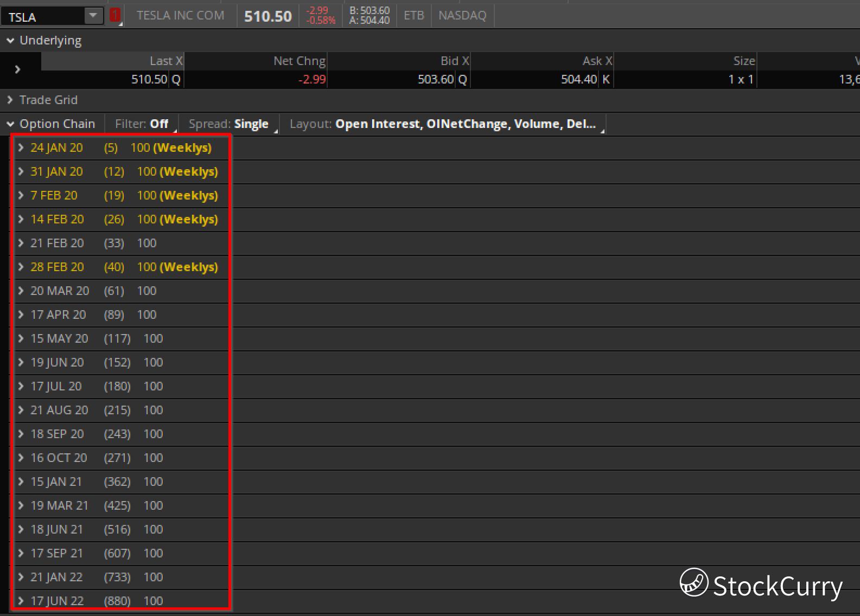
Task: Expand the 17 APR 20 expiration
Action: click(21, 315)
